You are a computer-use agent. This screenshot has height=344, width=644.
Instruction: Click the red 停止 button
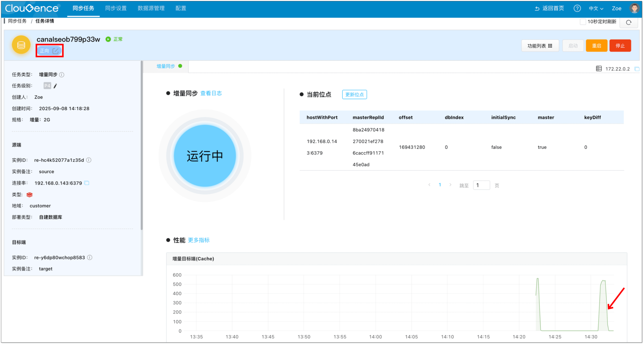620,46
